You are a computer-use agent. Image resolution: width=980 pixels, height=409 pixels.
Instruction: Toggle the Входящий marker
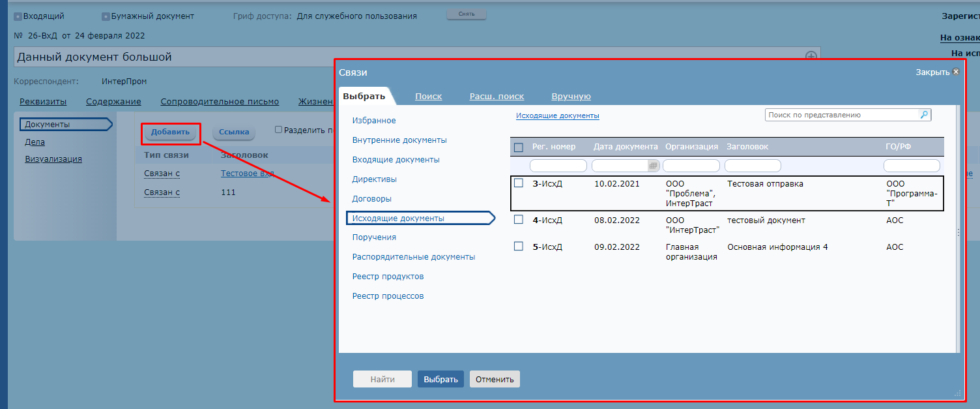click(x=18, y=16)
